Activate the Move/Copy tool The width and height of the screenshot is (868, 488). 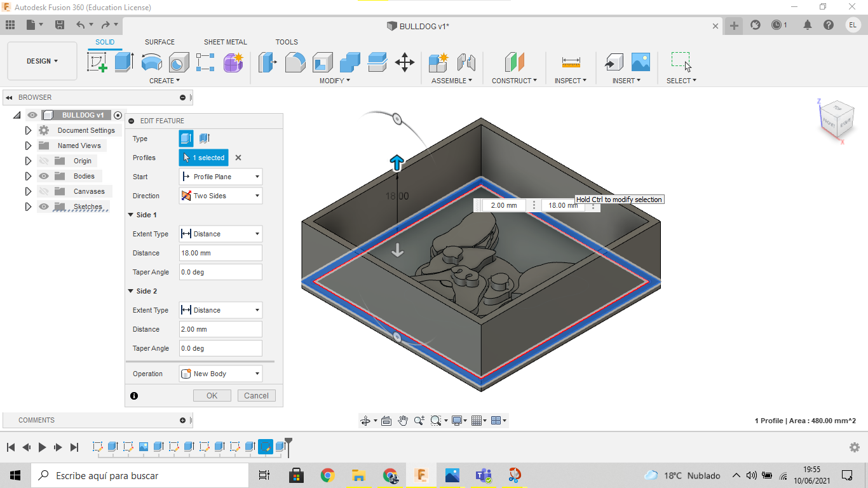pyautogui.click(x=405, y=62)
